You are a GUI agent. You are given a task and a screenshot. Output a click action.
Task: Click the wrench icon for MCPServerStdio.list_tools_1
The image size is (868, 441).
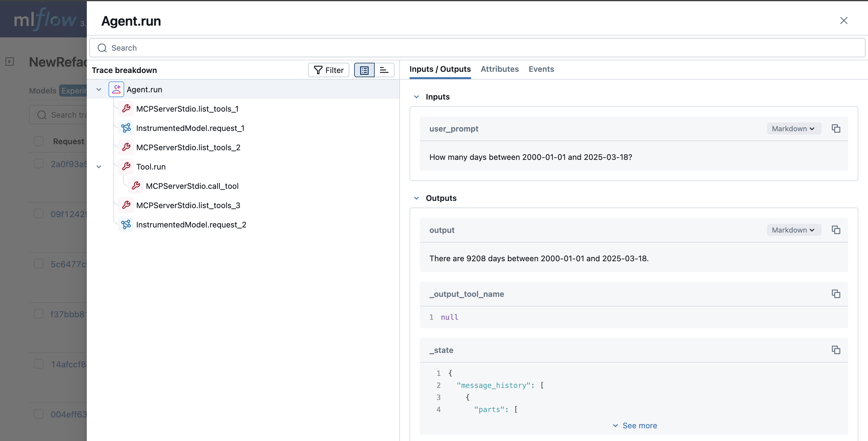point(126,109)
